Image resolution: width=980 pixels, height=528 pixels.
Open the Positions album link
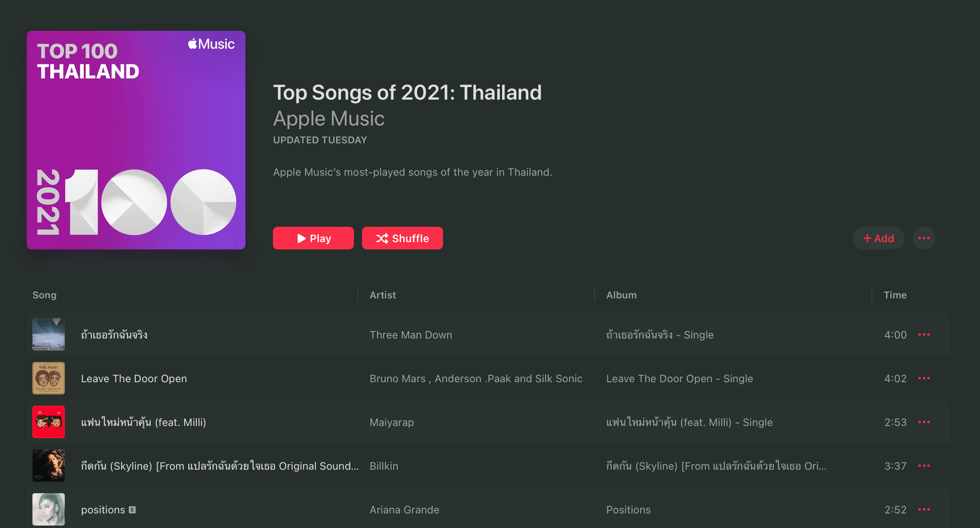628,510
